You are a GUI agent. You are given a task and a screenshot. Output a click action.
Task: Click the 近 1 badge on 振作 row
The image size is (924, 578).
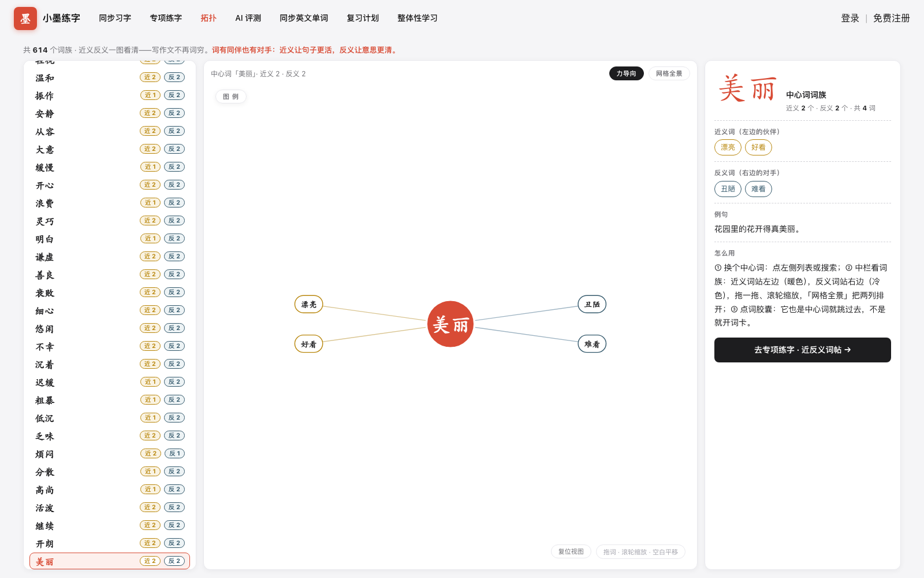[x=150, y=95]
